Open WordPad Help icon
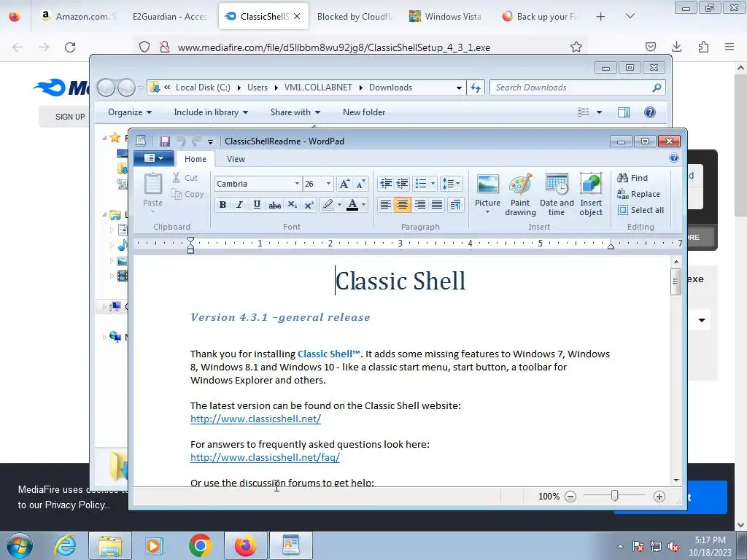This screenshot has width=747, height=560. pyautogui.click(x=673, y=158)
